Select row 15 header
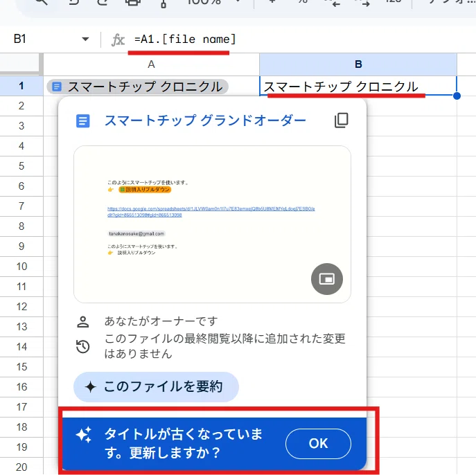 pyautogui.click(x=21, y=367)
